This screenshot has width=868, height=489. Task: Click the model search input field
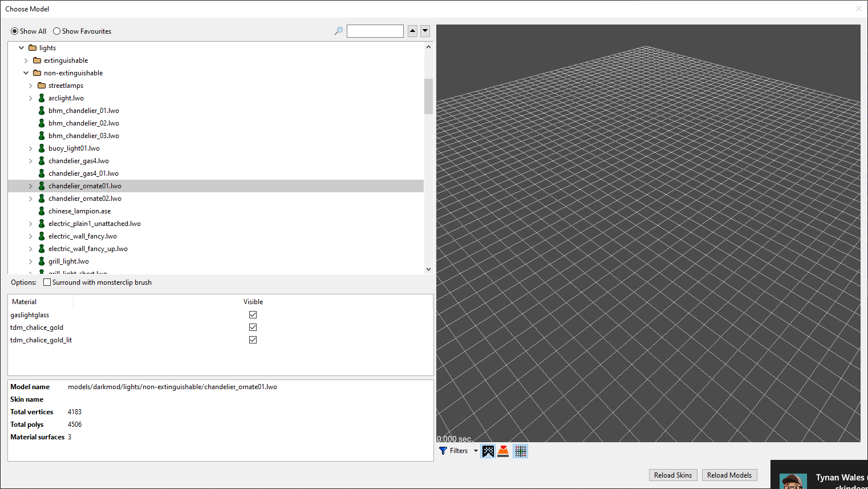pos(375,31)
